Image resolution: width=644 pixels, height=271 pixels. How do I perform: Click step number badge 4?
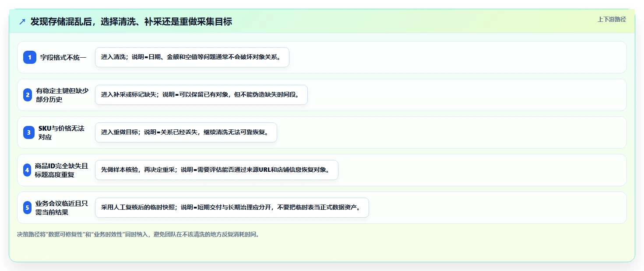point(27,170)
